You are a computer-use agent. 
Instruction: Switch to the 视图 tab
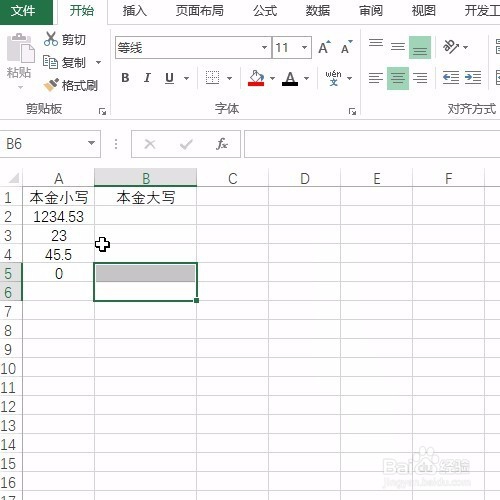tap(424, 11)
